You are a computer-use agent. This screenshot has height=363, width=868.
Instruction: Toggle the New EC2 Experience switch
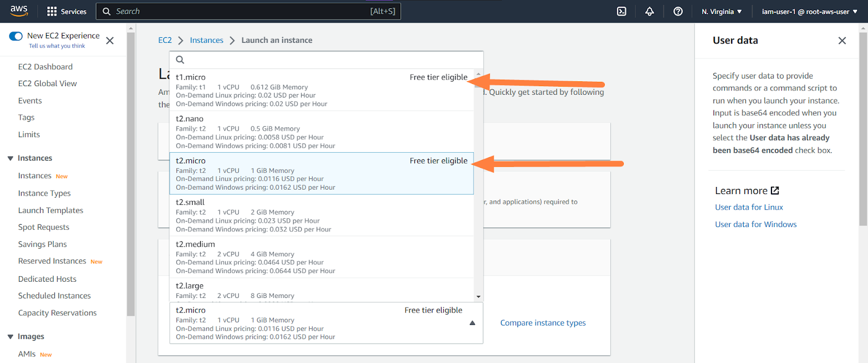pos(16,36)
